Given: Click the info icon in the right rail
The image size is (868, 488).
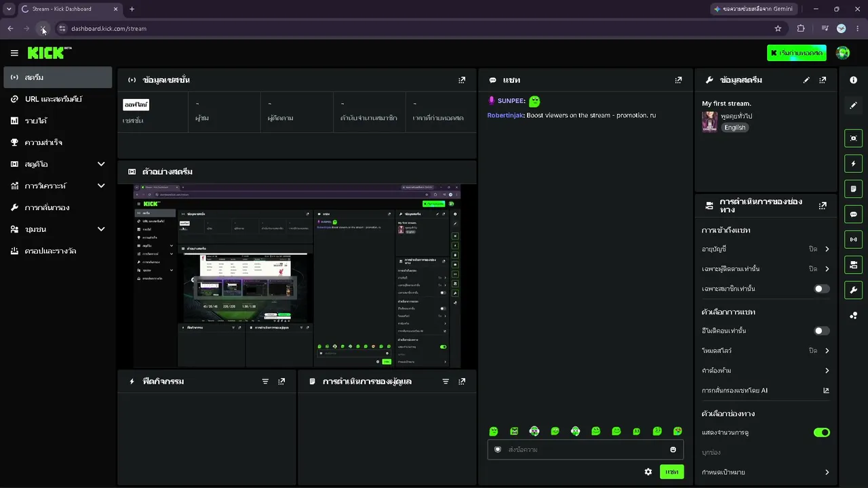Looking at the screenshot, I should (853, 80).
